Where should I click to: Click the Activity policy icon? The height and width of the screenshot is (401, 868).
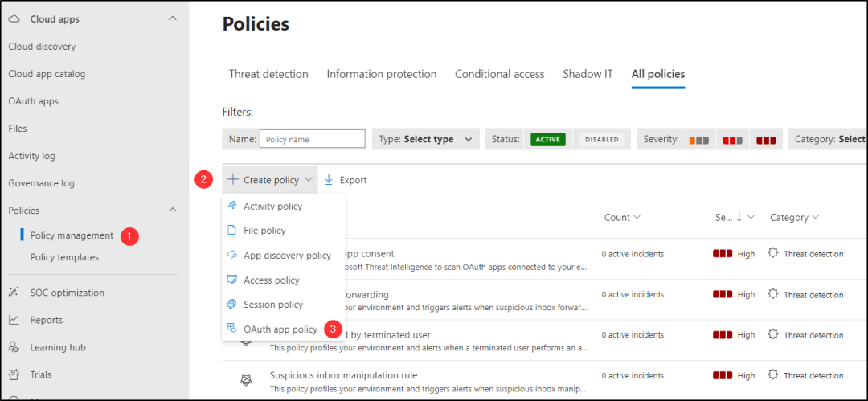tap(232, 206)
